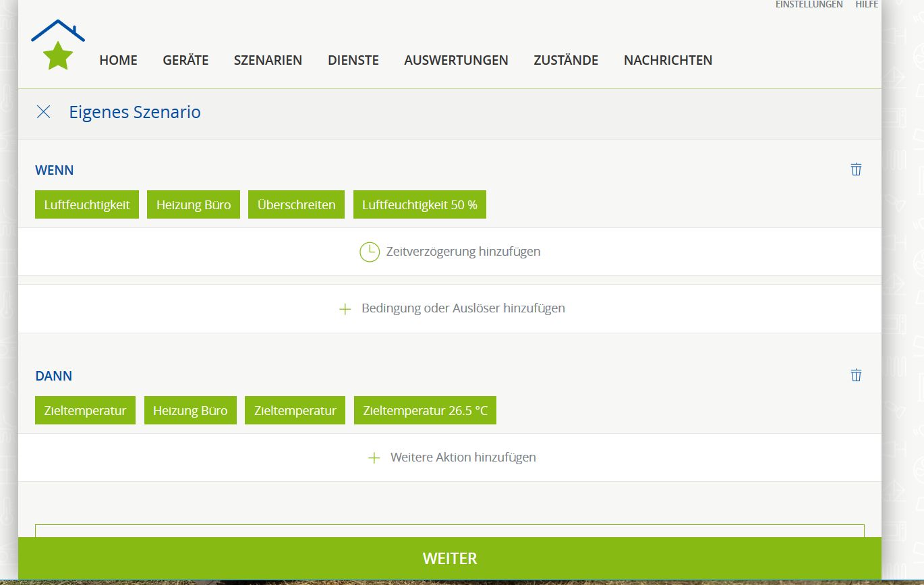924x585 pixels.
Task: Click plus icon beside Bedingung oder Auslöser
Action: pyautogui.click(x=345, y=309)
